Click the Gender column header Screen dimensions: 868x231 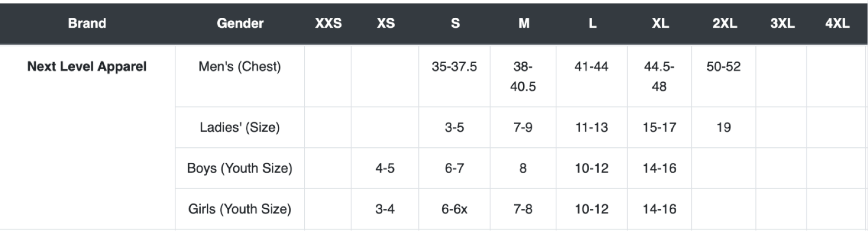(240, 23)
